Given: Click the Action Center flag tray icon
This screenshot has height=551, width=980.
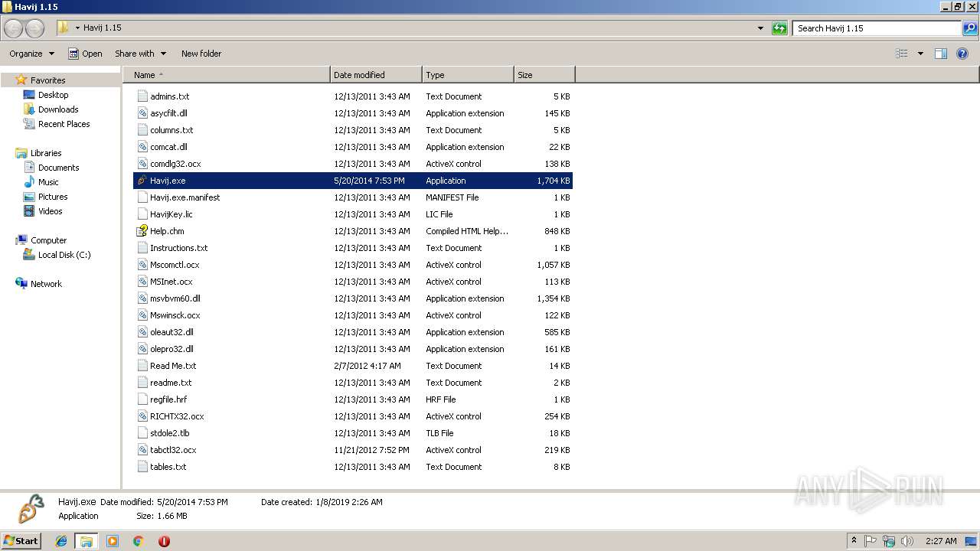Looking at the screenshot, I should [871, 541].
